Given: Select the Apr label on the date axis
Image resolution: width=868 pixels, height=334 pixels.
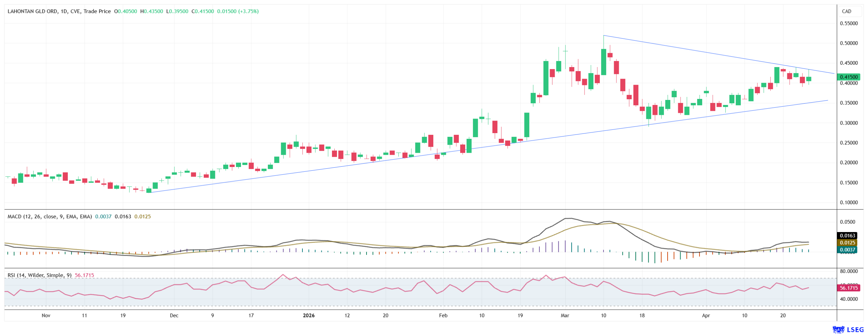Looking at the screenshot, I should [x=706, y=315].
